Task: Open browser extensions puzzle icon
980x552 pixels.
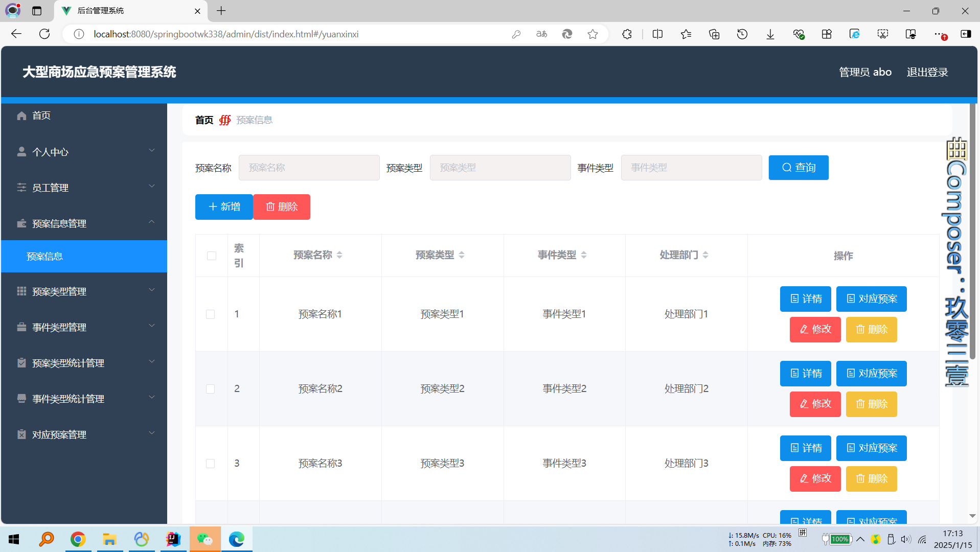Action: pos(627,34)
